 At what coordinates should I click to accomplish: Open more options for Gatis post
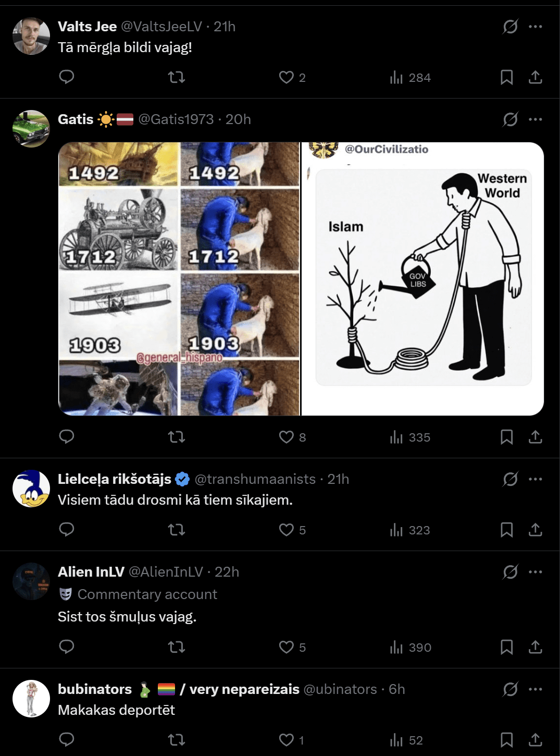pyautogui.click(x=536, y=119)
